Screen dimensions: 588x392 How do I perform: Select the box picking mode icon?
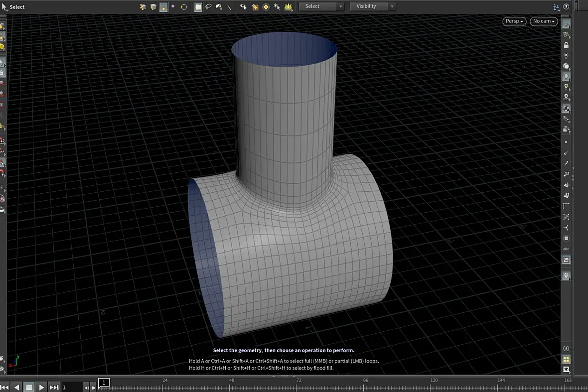click(x=198, y=7)
